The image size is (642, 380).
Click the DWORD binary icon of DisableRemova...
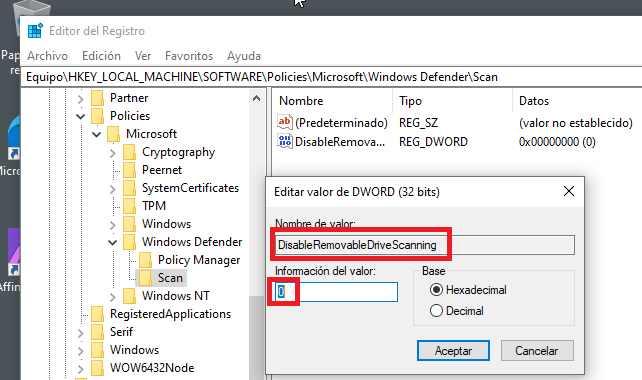click(x=285, y=141)
